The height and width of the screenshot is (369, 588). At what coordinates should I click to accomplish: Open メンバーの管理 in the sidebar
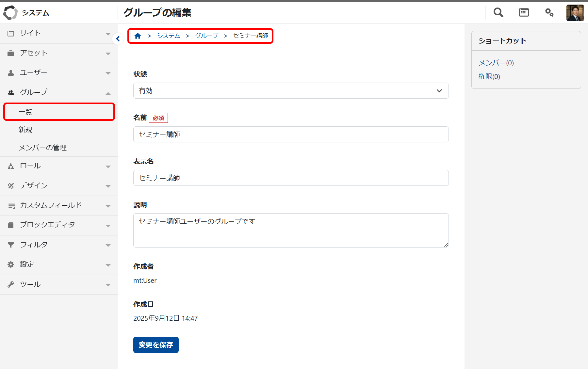tap(42, 148)
